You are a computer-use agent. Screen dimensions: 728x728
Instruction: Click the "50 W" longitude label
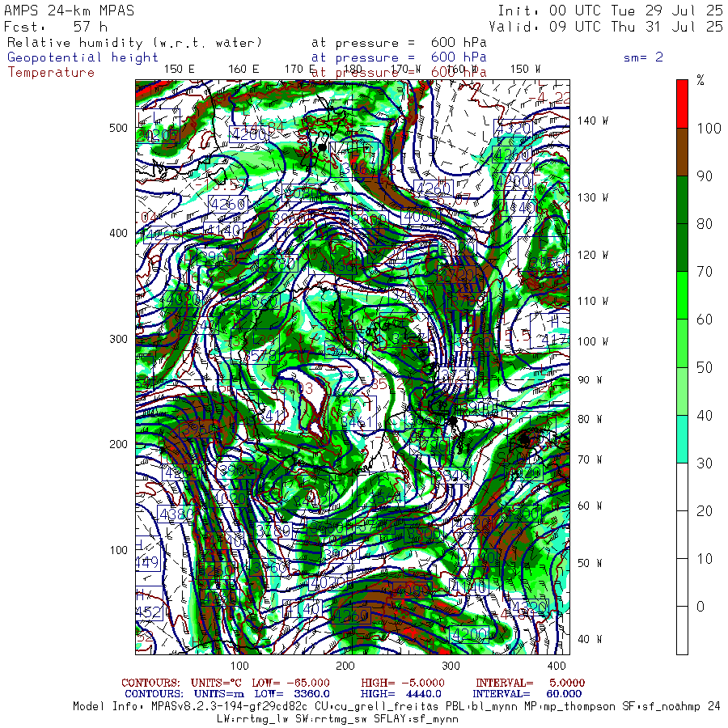pos(590,563)
